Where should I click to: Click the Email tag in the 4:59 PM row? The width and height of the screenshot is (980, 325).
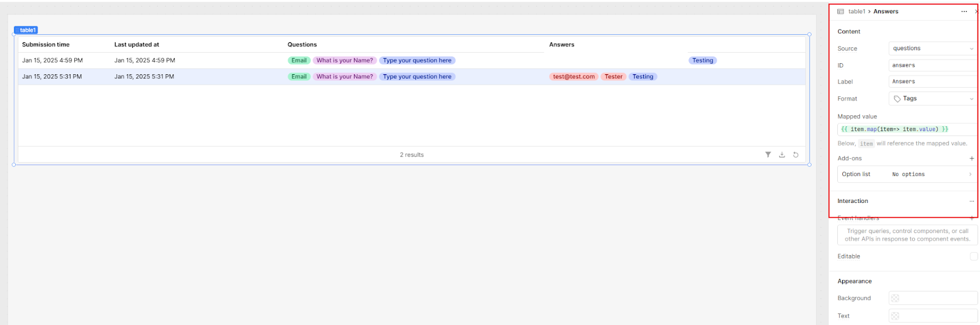click(x=299, y=60)
